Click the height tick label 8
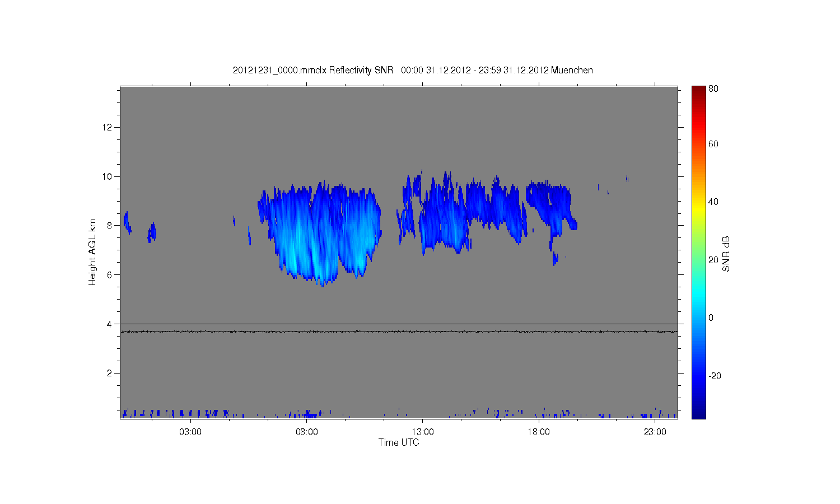 [x=110, y=226]
